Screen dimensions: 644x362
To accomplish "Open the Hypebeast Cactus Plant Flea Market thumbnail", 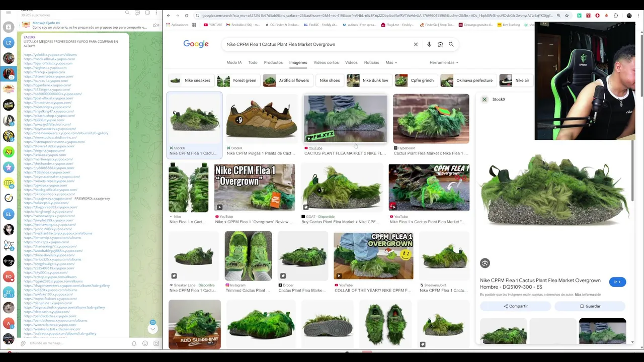I will coord(431,119).
